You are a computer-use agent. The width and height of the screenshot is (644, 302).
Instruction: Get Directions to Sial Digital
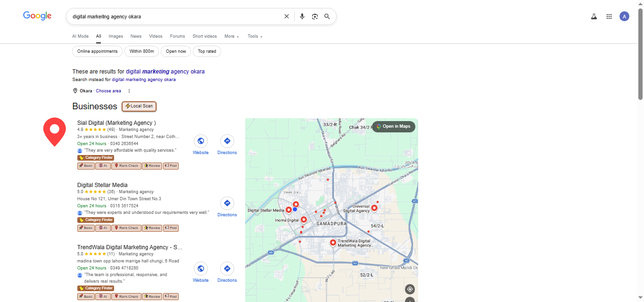[x=227, y=141]
